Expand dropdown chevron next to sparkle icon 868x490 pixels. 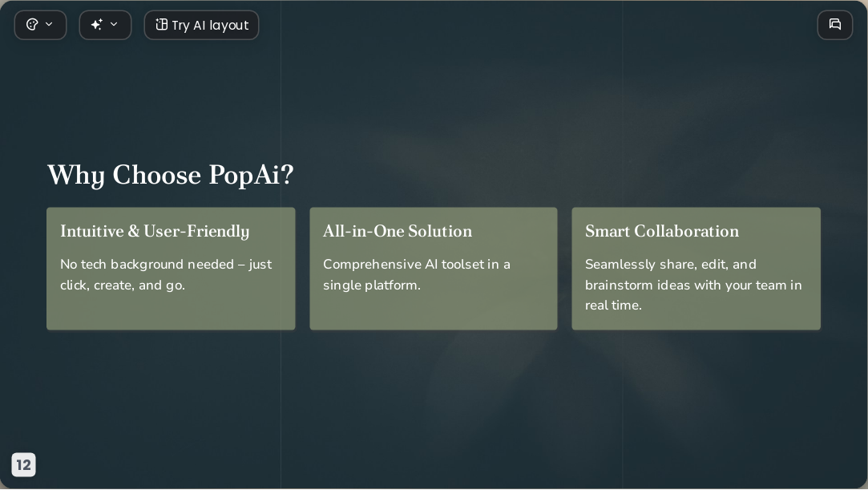coord(114,24)
